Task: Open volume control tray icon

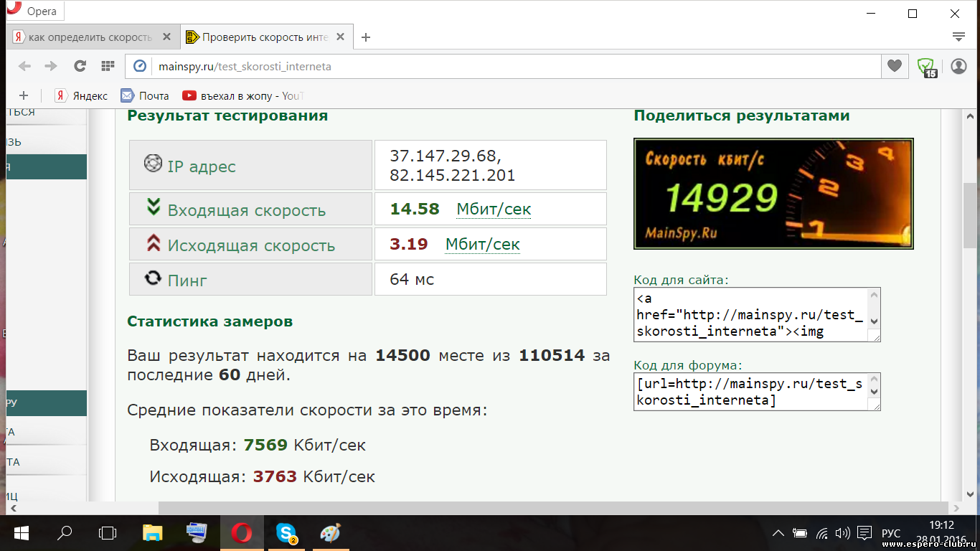Action: [x=843, y=533]
